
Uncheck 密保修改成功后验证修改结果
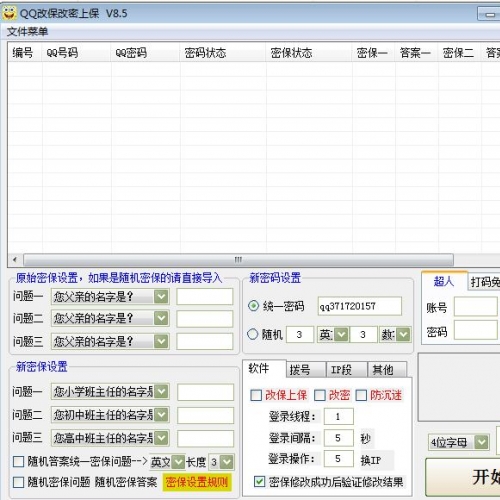click(259, 481)
